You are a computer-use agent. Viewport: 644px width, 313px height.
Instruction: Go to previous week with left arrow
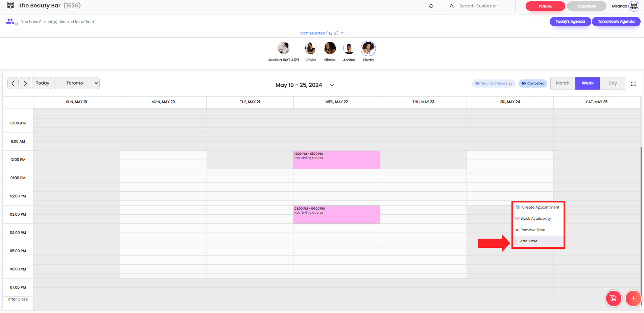pos(13,83)
